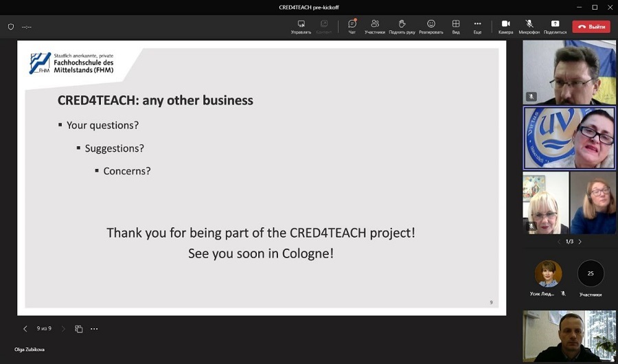Select the bottom-right man's video tile

click(x=569, y=336)
